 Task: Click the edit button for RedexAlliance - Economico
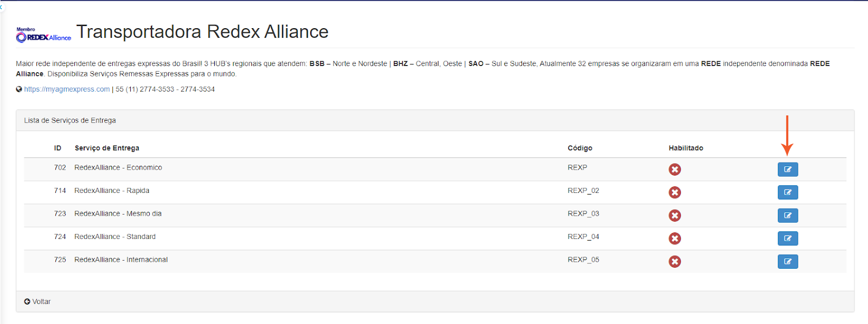tap(787, 170)
